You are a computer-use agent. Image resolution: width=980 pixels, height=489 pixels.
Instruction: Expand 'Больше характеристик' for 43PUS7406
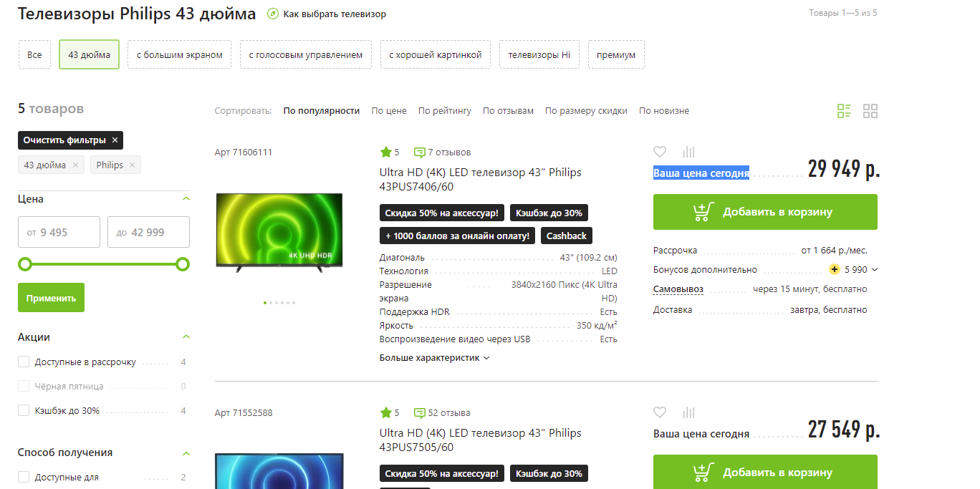(x=434, y=358)
